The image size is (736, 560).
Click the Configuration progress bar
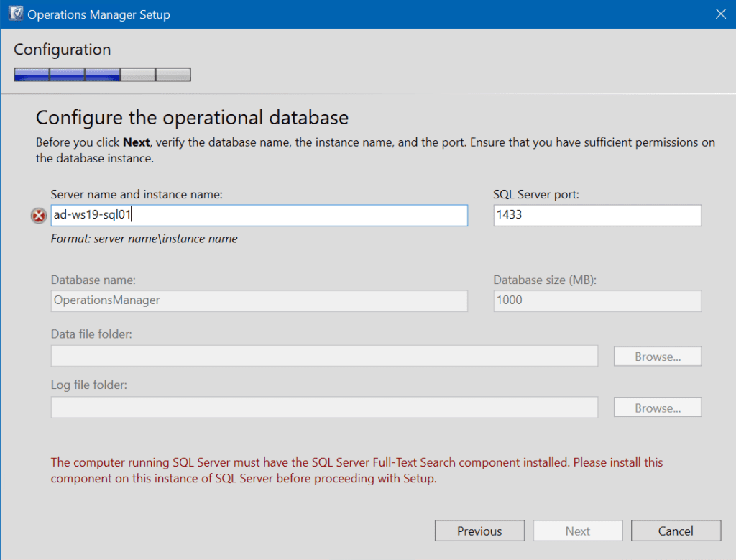[x=102, y=75]
